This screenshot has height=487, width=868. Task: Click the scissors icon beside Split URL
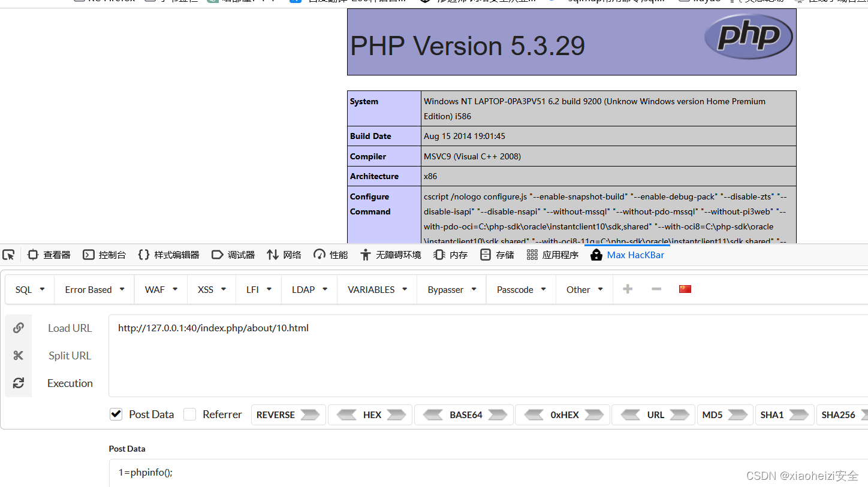tap(18, 355)
